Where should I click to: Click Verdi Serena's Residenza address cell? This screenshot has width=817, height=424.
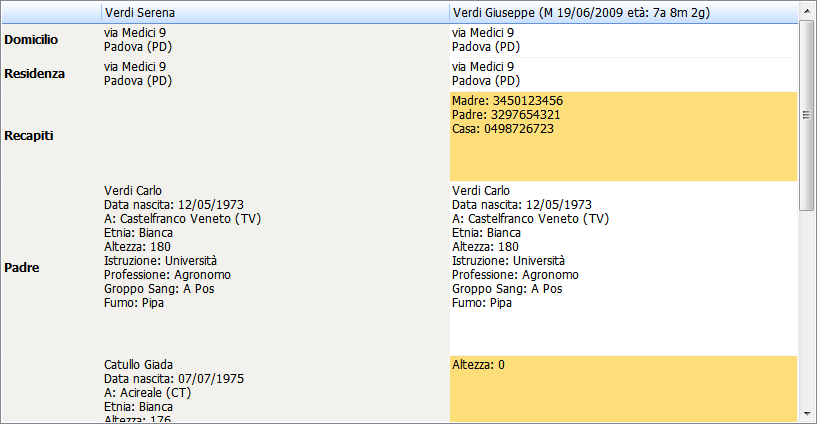click(275, 74)
